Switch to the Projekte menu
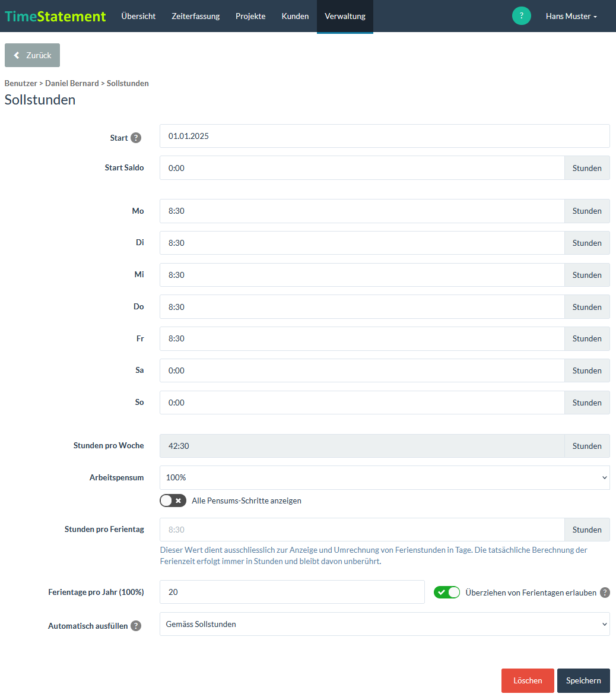The image size is (616, 700). (x=250, y=16)
